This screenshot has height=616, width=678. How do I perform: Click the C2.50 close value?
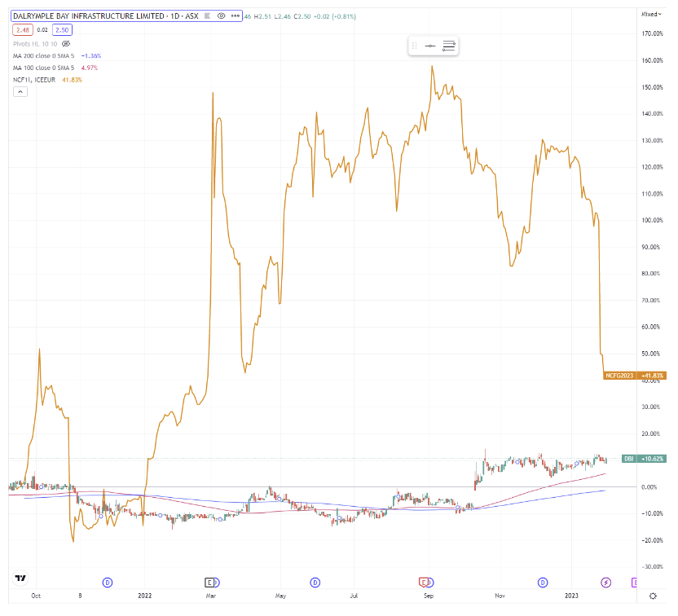pyautogui.click(x=302, y=16)
